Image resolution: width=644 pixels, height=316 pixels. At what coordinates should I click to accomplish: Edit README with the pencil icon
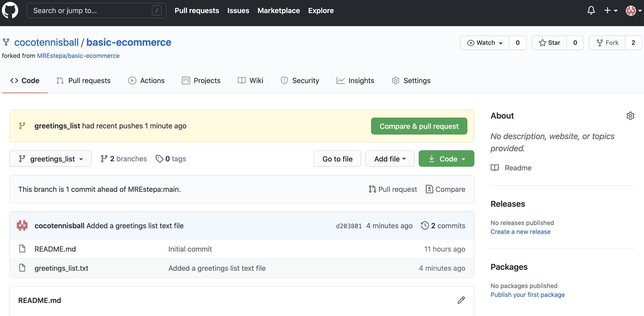pyautogui.click(x=461, y=300)
